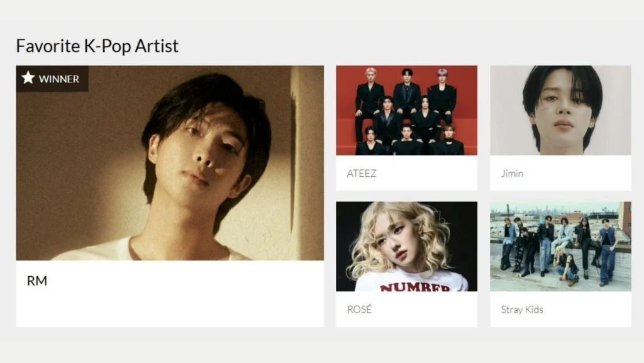The height and width of the screenshot is (363, 644).
Task: Open the RM winner photo
Action: (170, 162)
